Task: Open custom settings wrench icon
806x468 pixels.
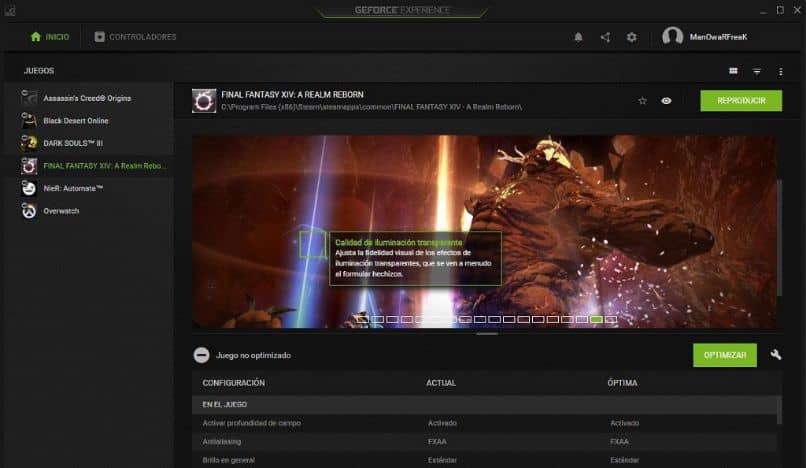Action: [x=776, y=354]
